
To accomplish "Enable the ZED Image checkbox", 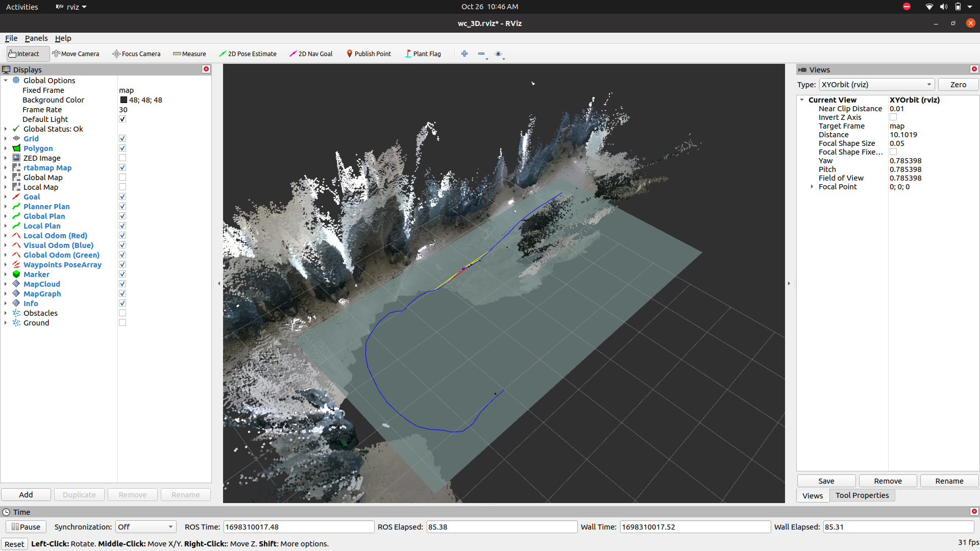I will 122,158.
